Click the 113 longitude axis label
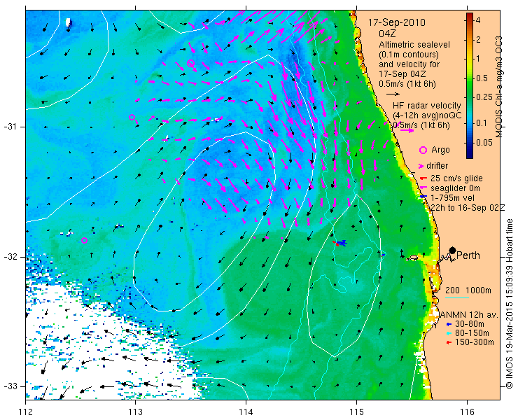The height and width of the screenshot is (420, 518). pyautogui.click(x=135, y=412)
